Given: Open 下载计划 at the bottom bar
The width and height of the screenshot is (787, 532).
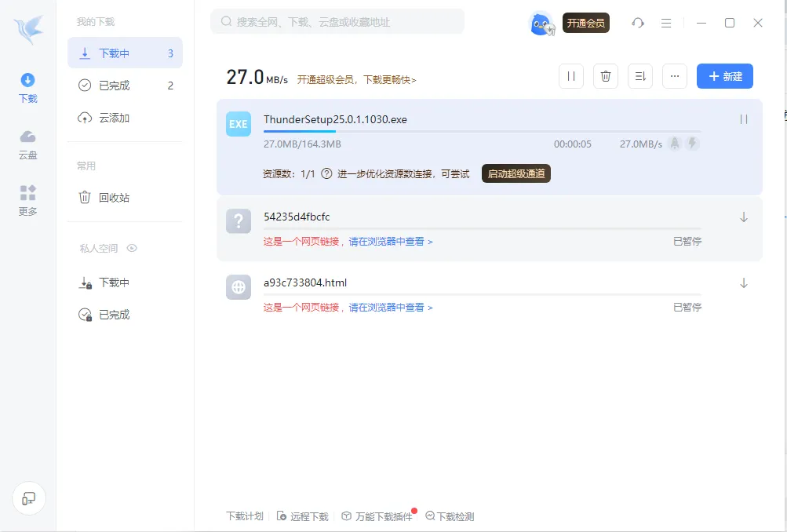Looking at the screenshot, I should pyautogui.click(x=245, y=516).
